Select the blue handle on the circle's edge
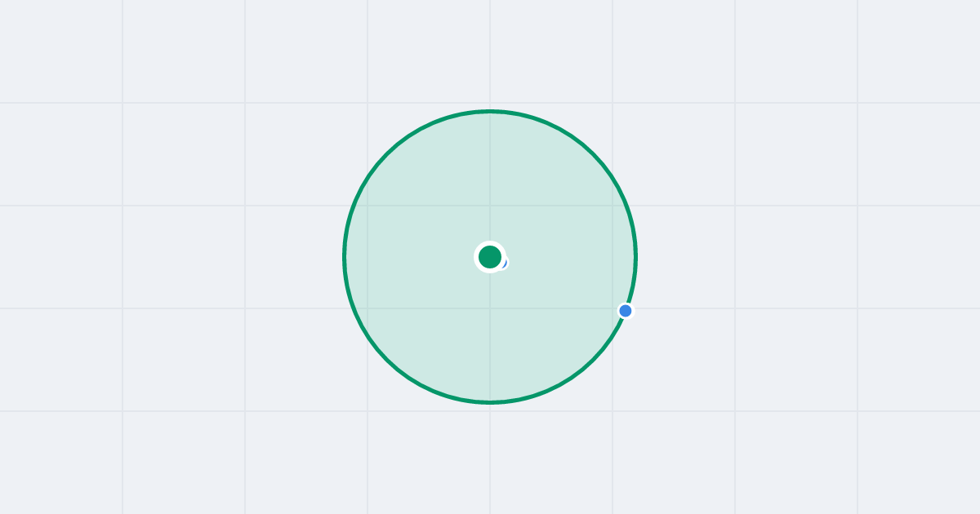This screenshot has width=980, height=514. pos(626,311)
